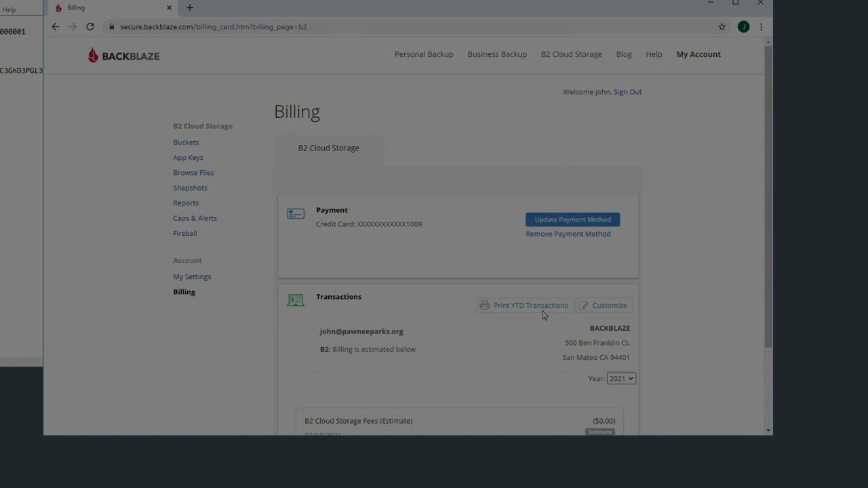Image resolution: width=868 pixels, height=488 pixels.
Task: Click the site padlock icon in address bar
Action: 112,26
